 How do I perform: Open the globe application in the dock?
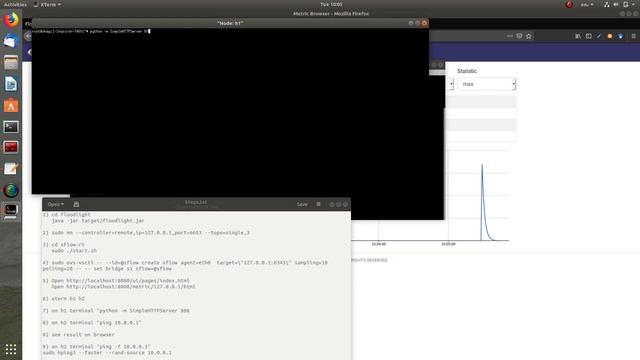[11, 190]
